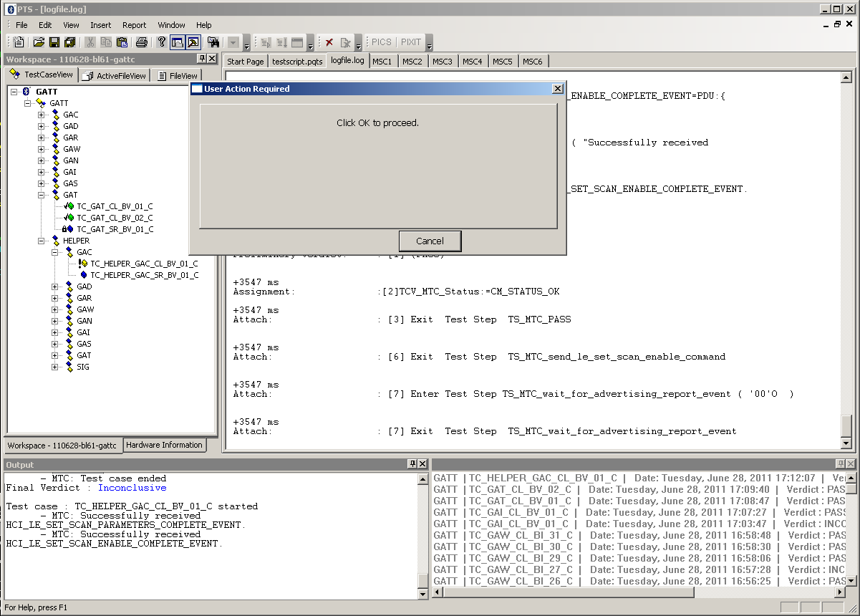The width and height of the screenshot is (860, 616).
Task: Click the red X stop icon
Action: [329, 42]
